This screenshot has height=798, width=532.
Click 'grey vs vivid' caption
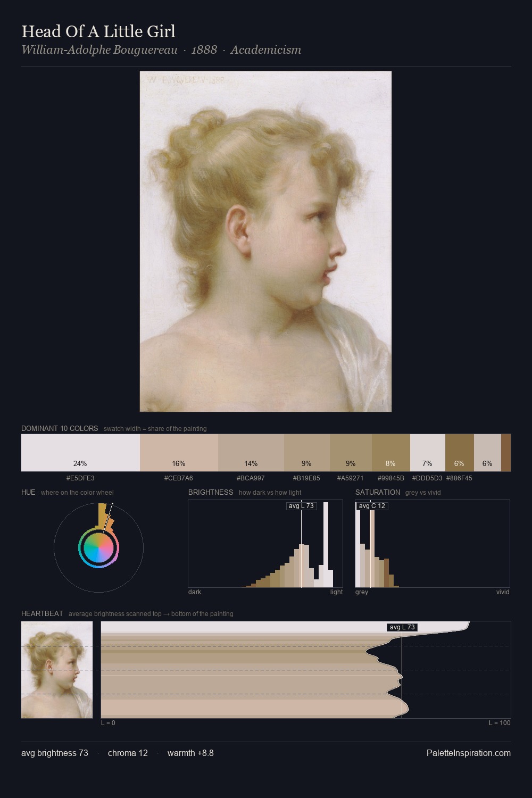tap(423, 493)
